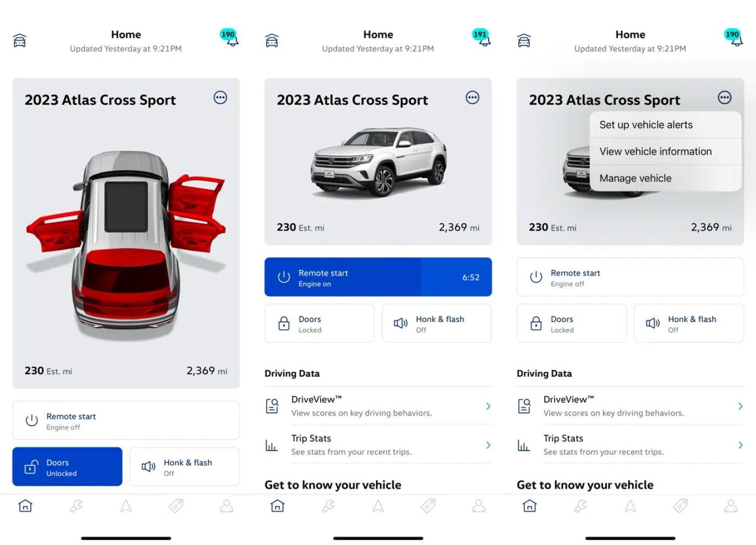
Task: Open the offers tag tab in right screen
Action: tap(680, 506)
